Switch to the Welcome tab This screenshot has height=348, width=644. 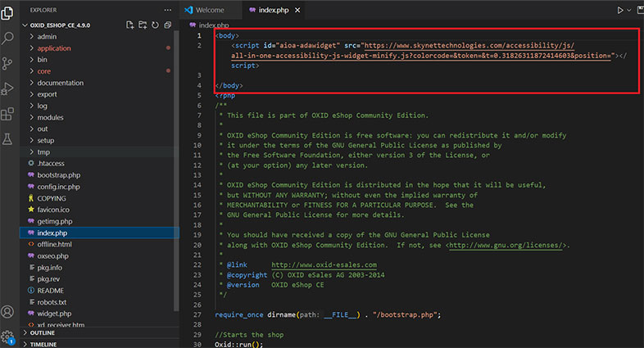(x=210, y=10)
